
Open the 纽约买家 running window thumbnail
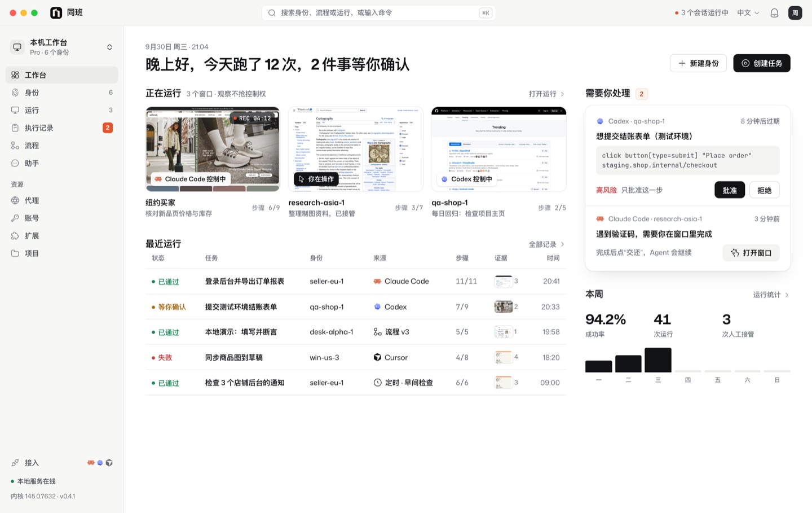click(213, 149)
